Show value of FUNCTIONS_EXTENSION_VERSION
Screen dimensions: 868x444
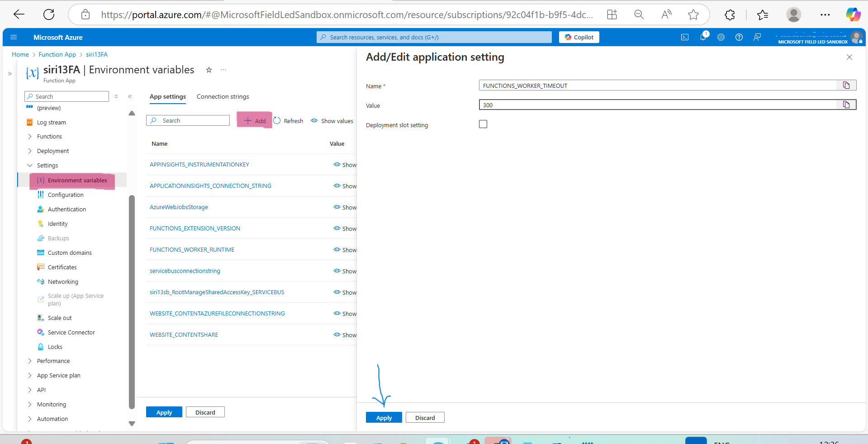345,229
